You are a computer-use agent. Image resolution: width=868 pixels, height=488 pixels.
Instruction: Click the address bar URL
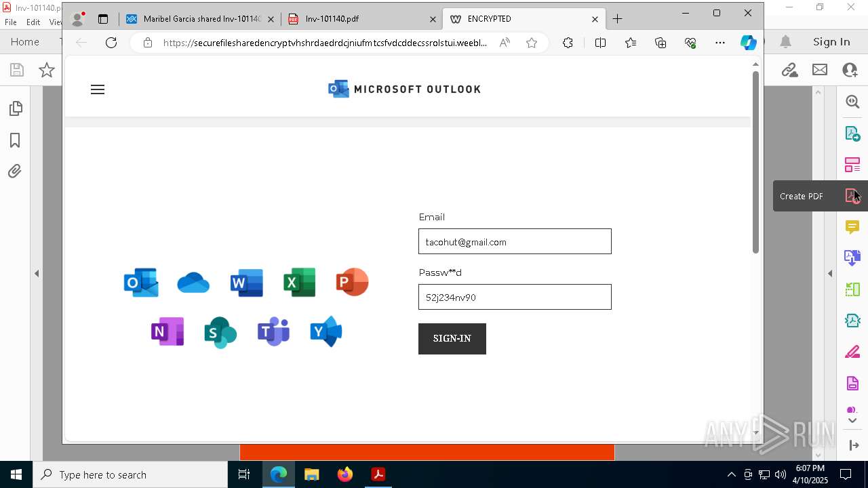pyautogui.click(x=325, y=43)
